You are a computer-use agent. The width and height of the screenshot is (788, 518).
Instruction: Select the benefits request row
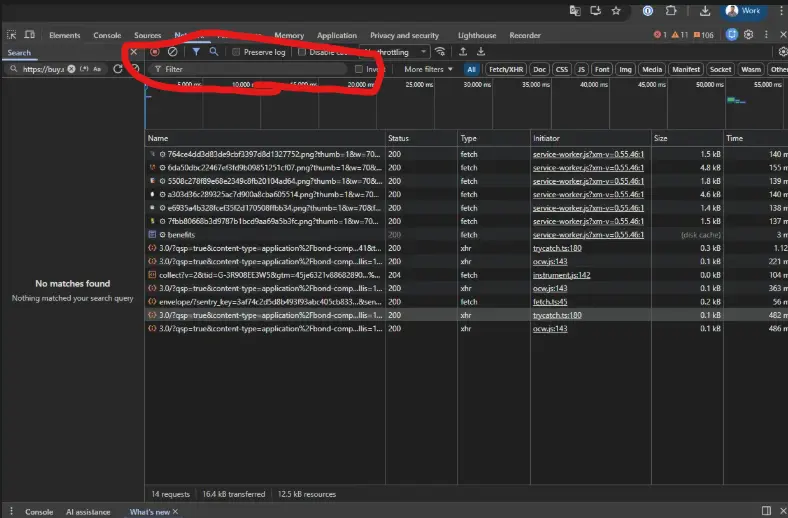[x=466, y=235]
